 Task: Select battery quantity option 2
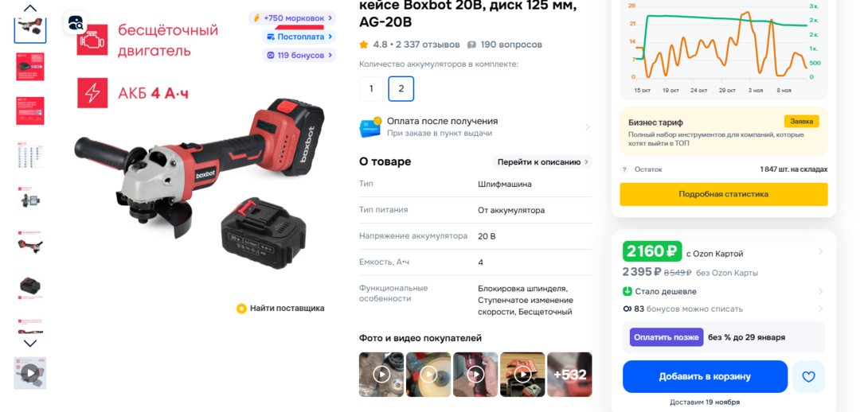pos(401,88)
